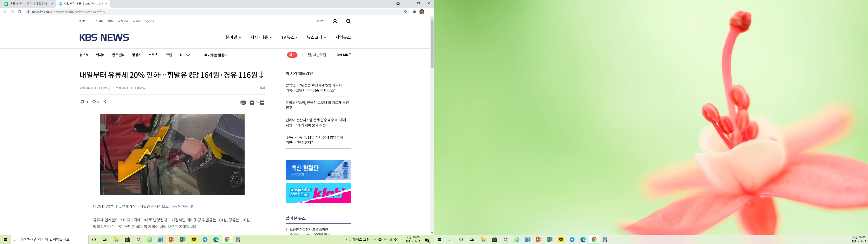
Task: Increase article font size with plus icon
Action: (252, 102)
